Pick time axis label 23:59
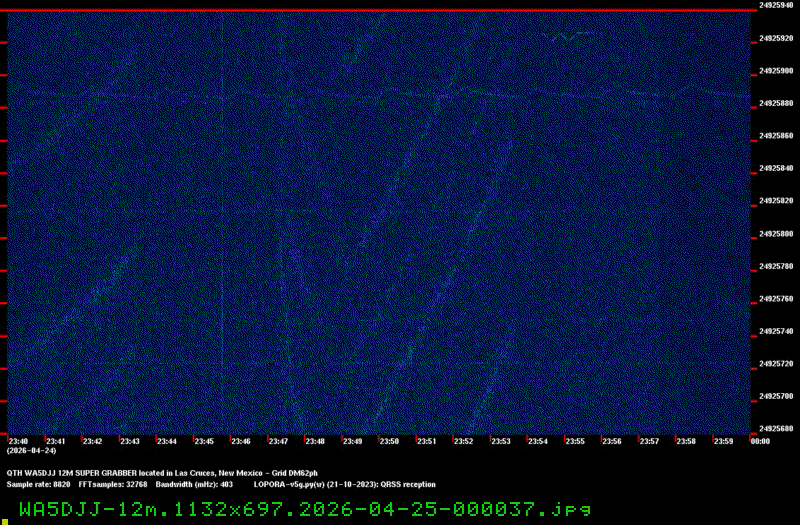This screenshot has height=525, width=800. 723,441
